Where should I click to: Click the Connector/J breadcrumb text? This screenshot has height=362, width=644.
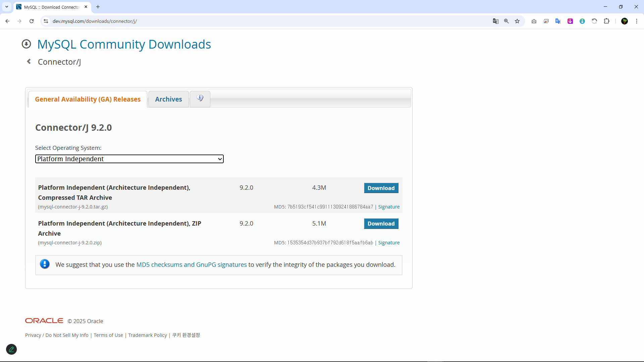point(59,62)
